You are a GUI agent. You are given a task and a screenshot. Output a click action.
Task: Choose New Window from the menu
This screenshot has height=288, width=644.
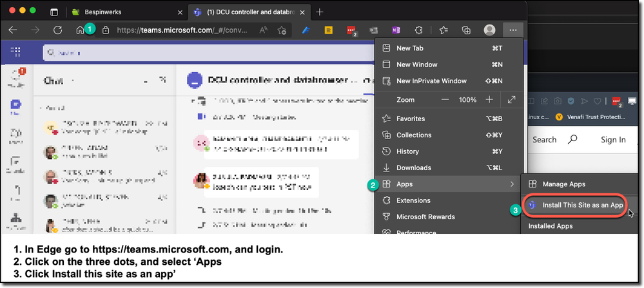[x=449, y=64]
